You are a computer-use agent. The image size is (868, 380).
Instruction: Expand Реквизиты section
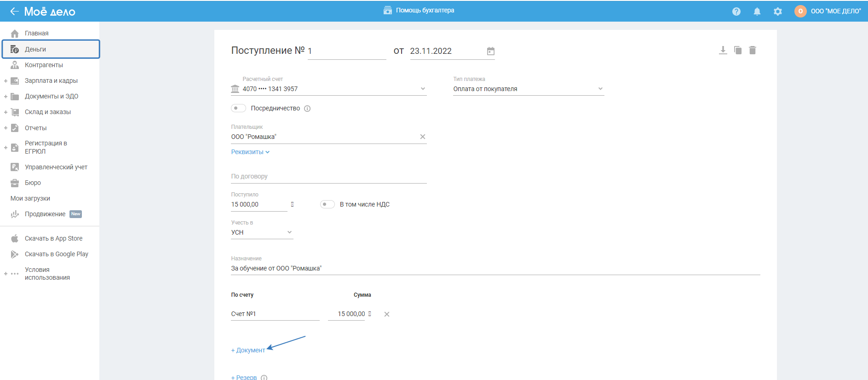(x=250, y=152)
